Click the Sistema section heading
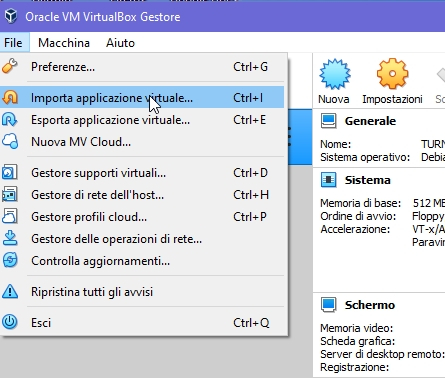The height and width of the screenshot is (378, 445). click(368, 180)
